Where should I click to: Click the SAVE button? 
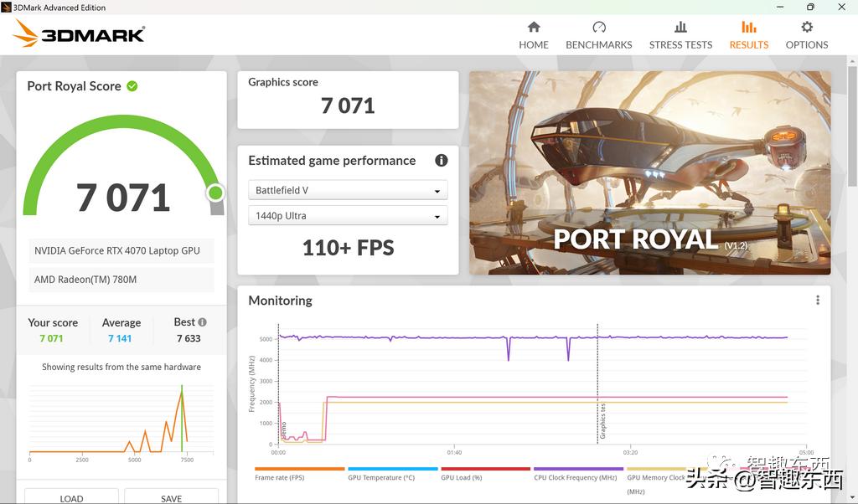pos(171,497)
